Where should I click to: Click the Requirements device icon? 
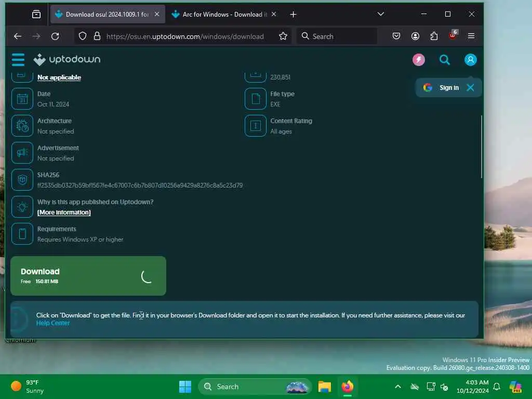(x=22, y=234)
